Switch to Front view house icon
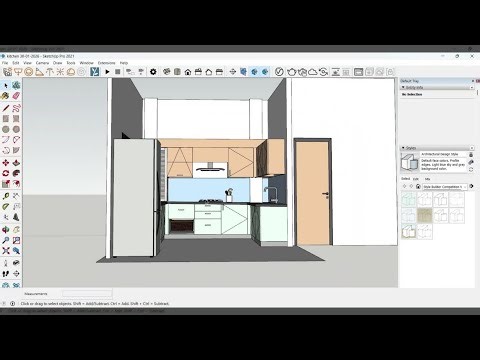Viewport: 480px width, 360px height. point(188,72)
